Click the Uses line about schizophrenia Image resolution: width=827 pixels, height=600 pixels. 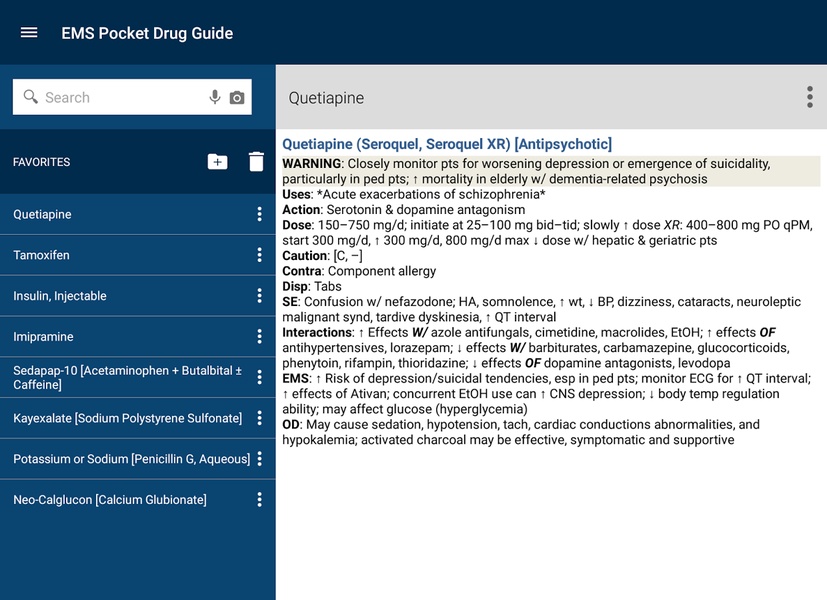(x=414, y=194)
